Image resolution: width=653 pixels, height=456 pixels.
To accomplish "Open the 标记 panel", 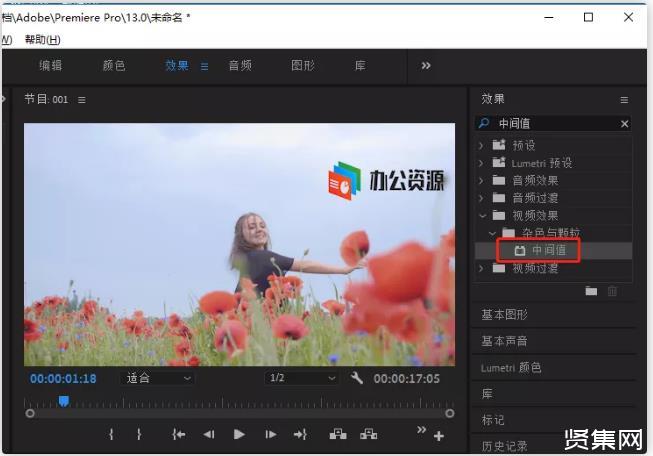I will tap(493, 420).
